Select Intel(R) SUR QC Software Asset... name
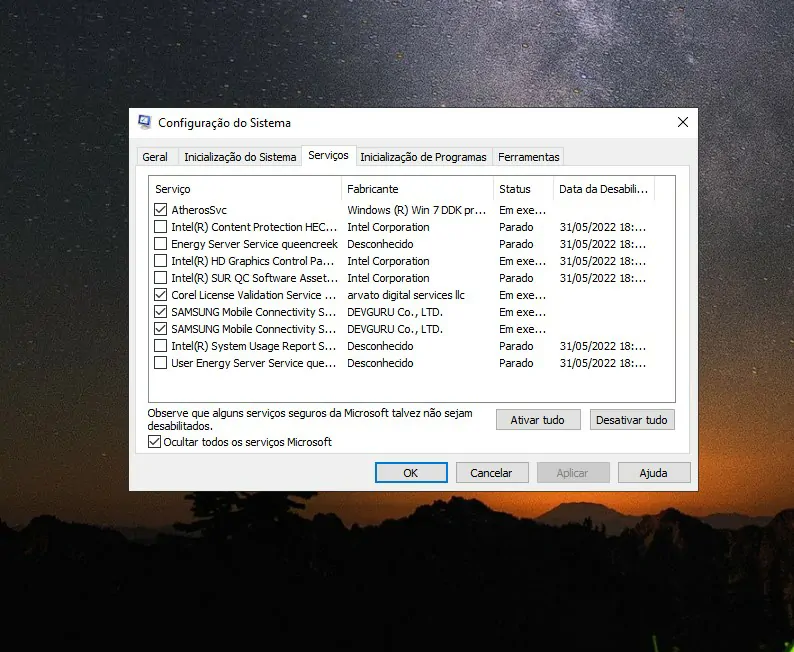This screenshot has width=794, height=652. tap(254, 278)
